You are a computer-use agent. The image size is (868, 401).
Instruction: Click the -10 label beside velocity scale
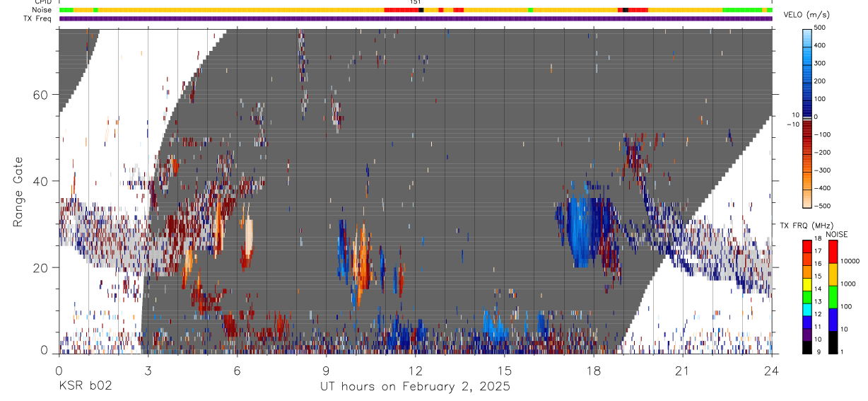point(792,124)
